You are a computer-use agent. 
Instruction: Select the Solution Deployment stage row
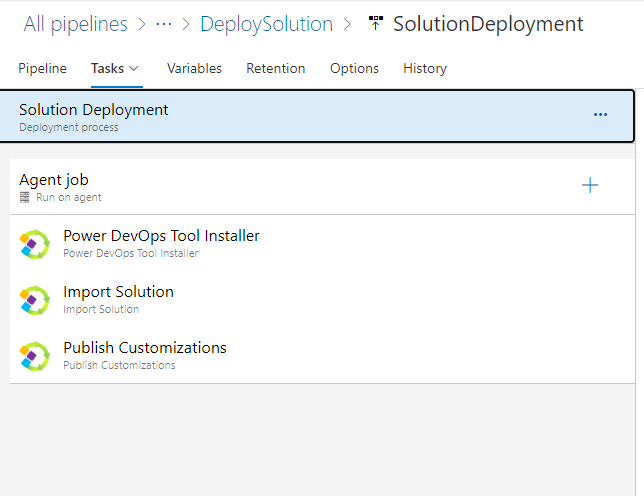click(x=317, y=117)
